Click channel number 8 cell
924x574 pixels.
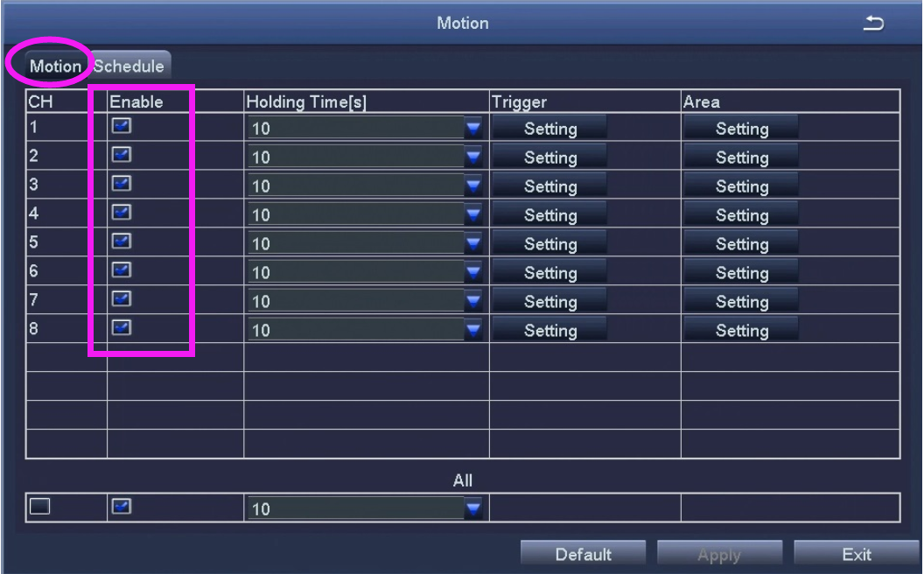(66, 329)
